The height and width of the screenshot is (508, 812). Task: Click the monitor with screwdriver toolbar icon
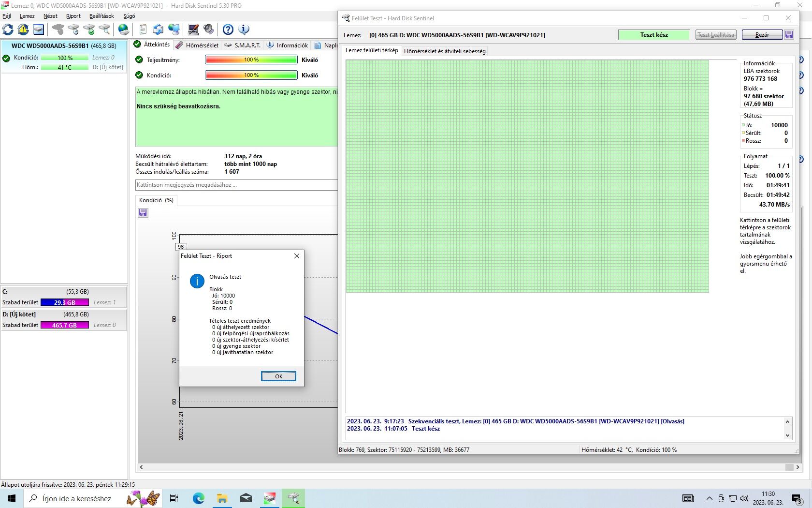(193, 30)
